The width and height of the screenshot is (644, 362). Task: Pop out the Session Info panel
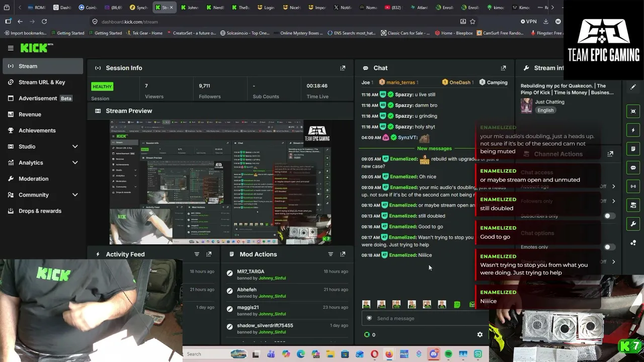343,68
